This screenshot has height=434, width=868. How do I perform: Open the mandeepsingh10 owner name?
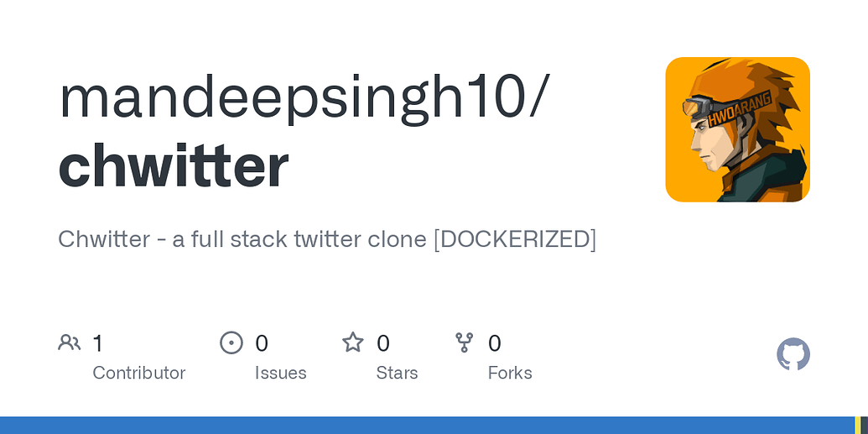302,98
